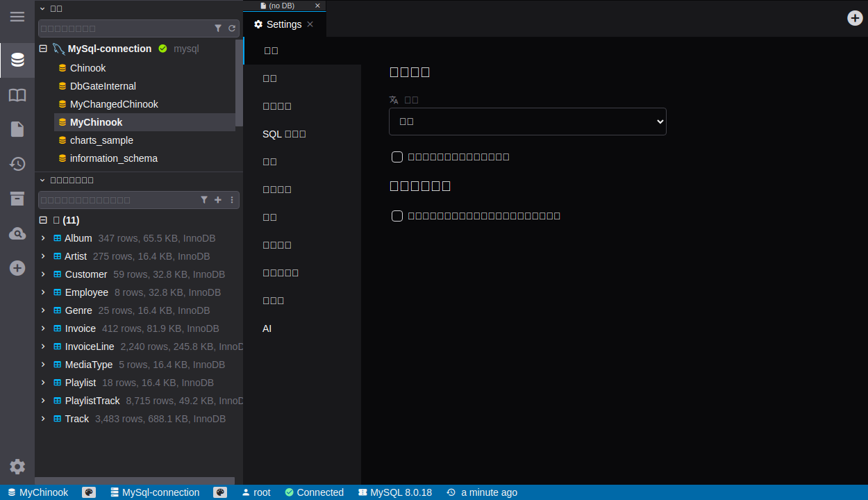Refresh the connections list

[232, 28]
